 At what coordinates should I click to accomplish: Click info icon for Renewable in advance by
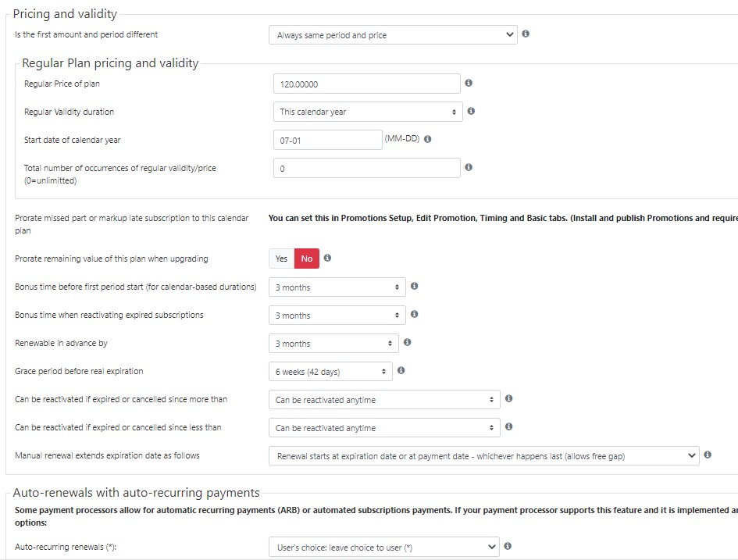(x=407, y=343)
